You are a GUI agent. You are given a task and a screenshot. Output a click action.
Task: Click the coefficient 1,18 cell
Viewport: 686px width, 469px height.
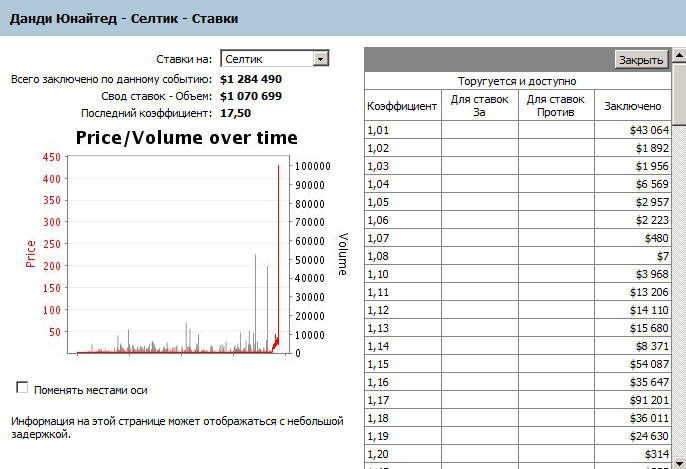pyautogui.click(x=402, y=417)
